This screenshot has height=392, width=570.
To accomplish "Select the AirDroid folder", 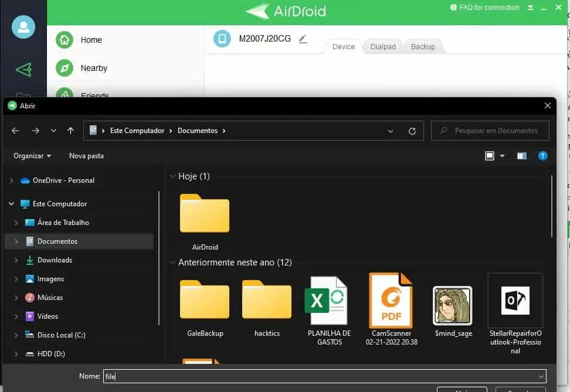I will click(x=205, y=221).
